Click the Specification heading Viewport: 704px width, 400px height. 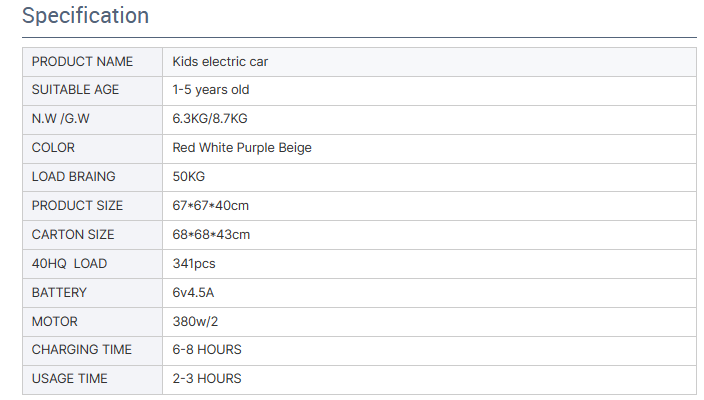(x=85, y=16)
